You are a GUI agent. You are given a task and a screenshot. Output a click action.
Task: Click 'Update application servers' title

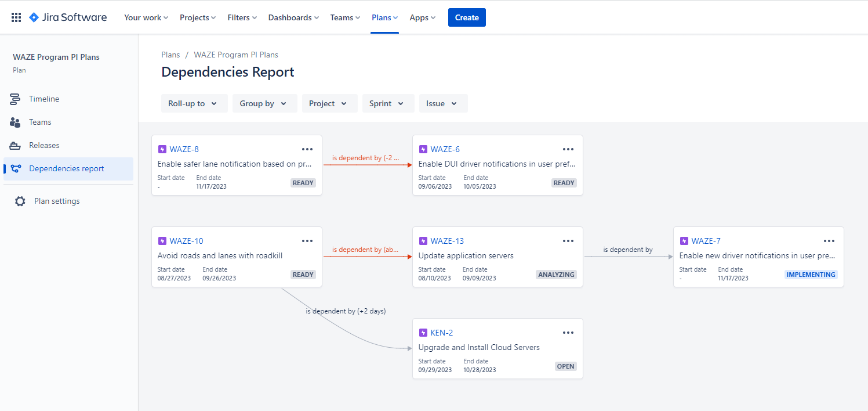466,255
